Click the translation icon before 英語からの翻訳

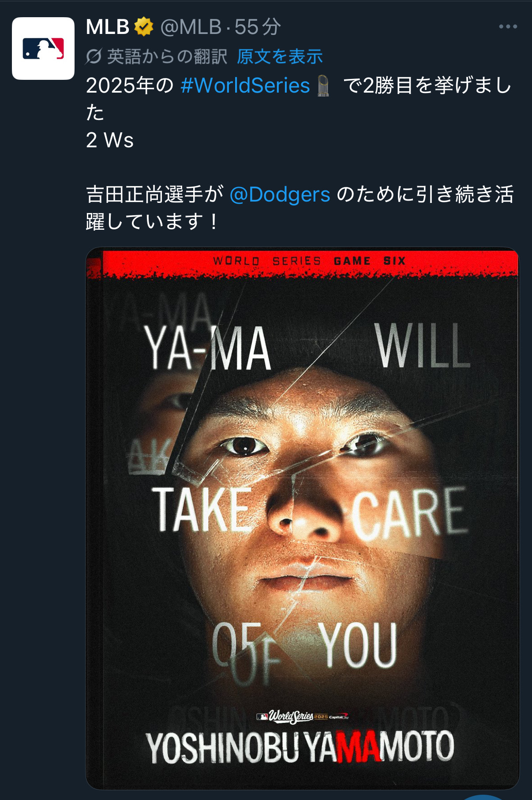coord(94,56)
